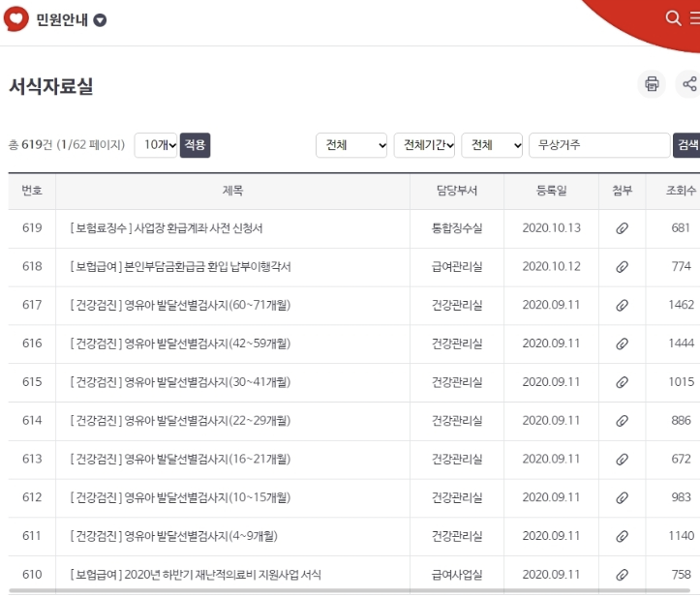The image size is (700, 597).
Task: Download attachment for row 616
Action: pos(622,343)
